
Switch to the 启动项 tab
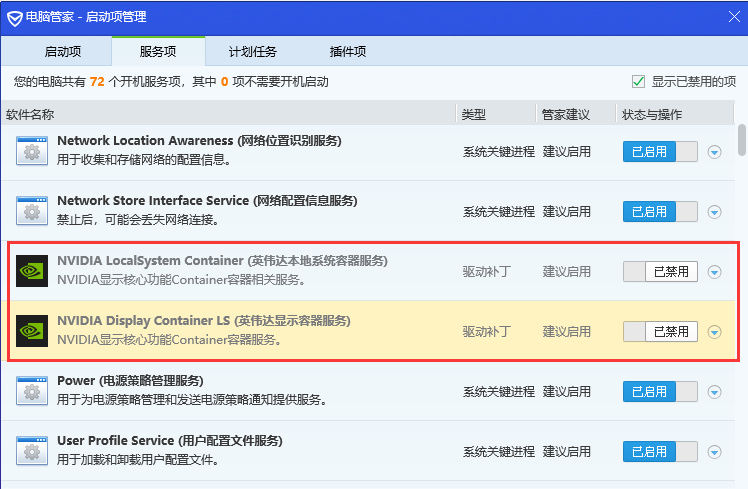click(62, 52)
